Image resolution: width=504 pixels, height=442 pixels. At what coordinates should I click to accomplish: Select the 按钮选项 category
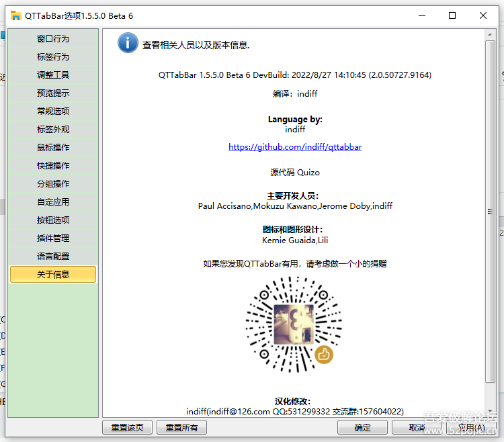(x=53, y=220)
